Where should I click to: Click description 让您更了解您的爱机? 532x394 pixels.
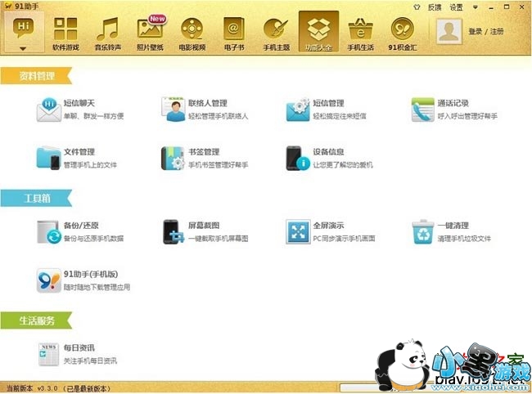[x=343, y=165]
